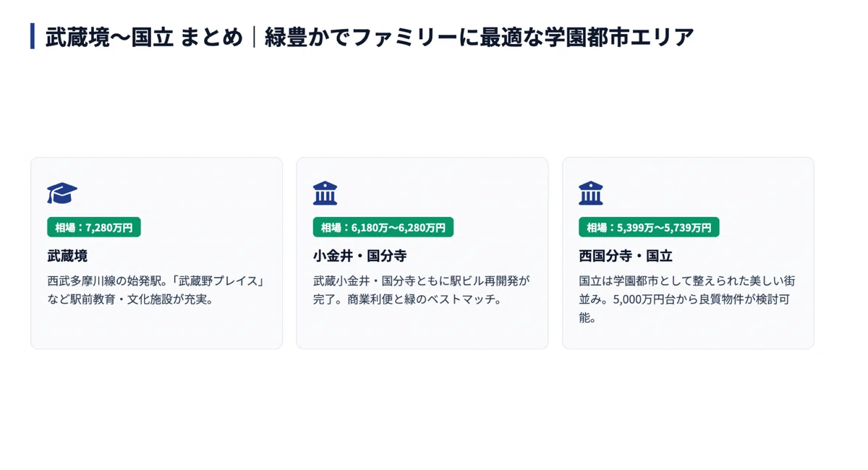Click the institution building icon above 西国分寺・国立
Viewport: 868px width, 470px height.
coord(591,193)
